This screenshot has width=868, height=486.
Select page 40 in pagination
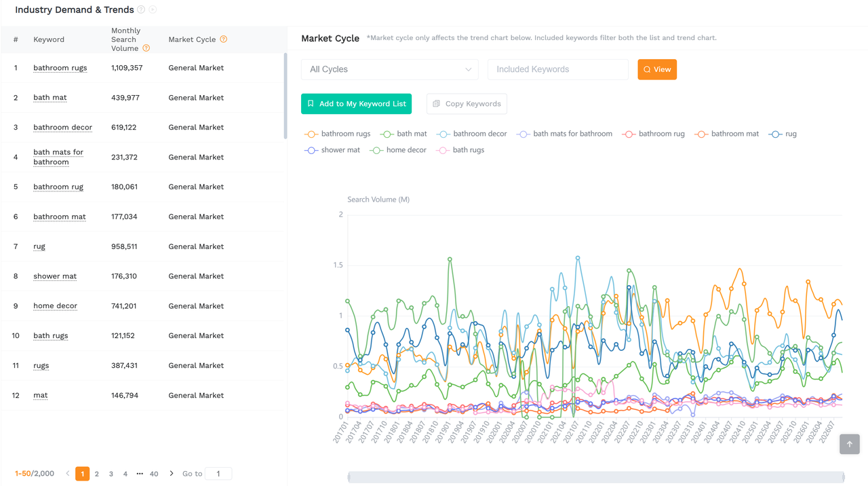[154, 474]
